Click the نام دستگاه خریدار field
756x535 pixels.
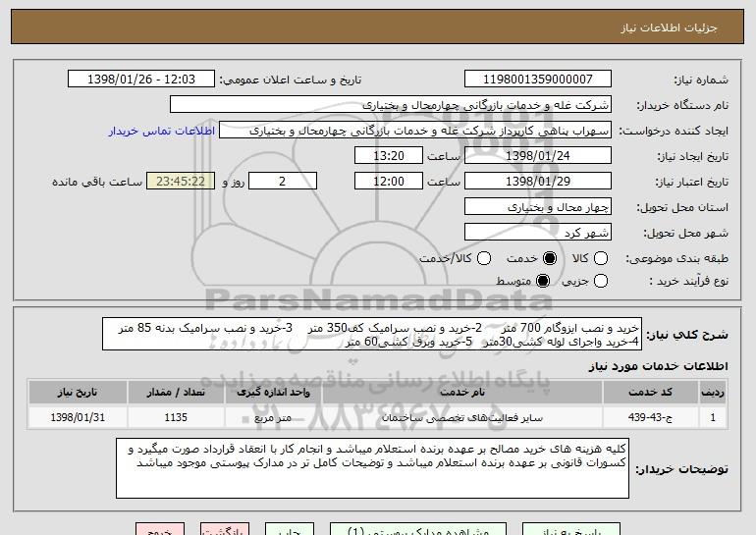[x=391, y=105]
